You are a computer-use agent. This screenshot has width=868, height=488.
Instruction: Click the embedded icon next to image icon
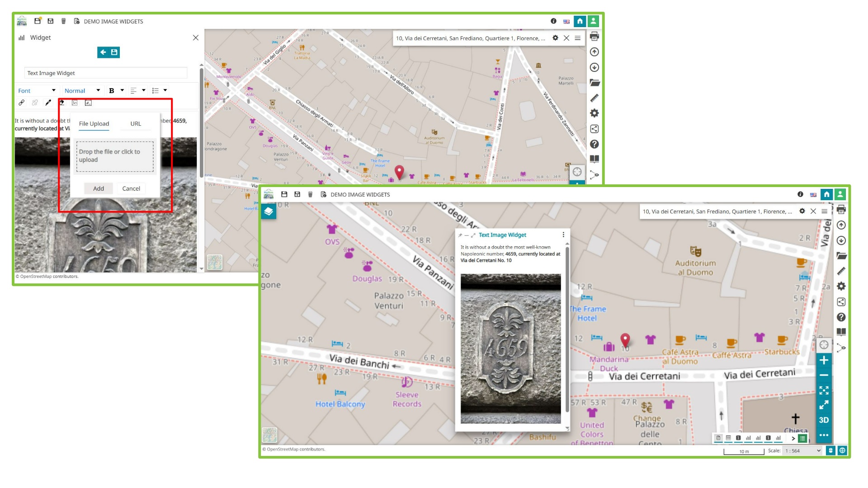coord(88,103)
